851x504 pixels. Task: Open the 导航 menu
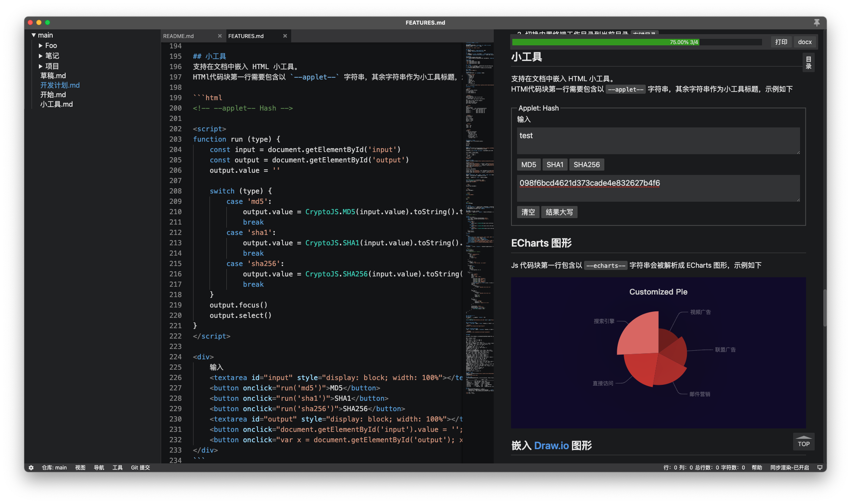pyautogui.click(x=99, y=467)
